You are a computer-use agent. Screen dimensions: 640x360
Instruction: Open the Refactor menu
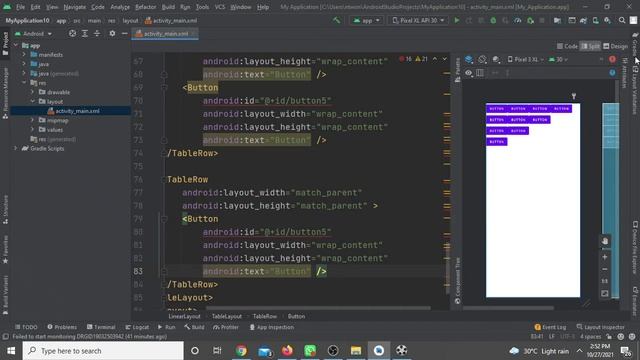[x=145, y=7]
